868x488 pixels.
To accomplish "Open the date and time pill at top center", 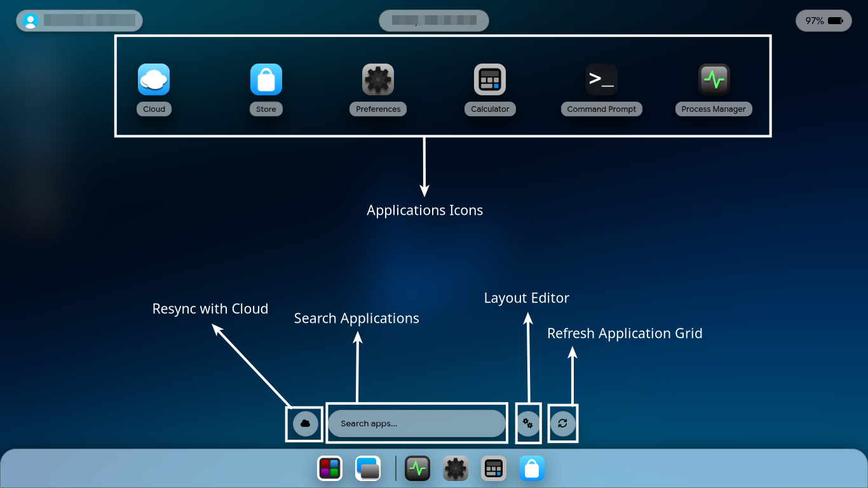I will [433, 21].
